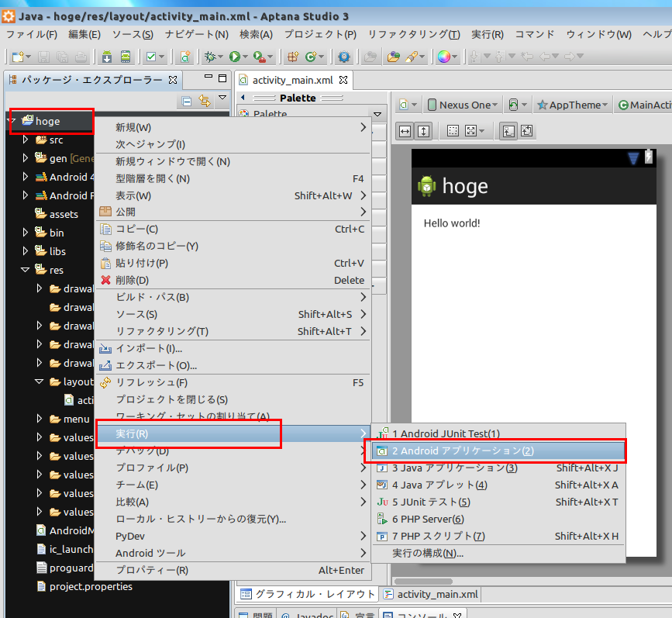Choose 1 Android JUnit Test item
672x618 pixels.
(x=498, y=433)
